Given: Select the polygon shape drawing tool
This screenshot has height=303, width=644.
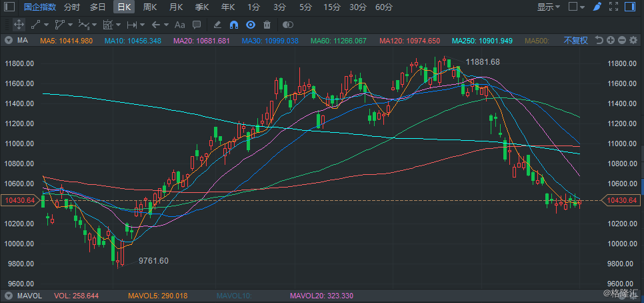Looking at the screenshot, I should click(x=59, y=25).
